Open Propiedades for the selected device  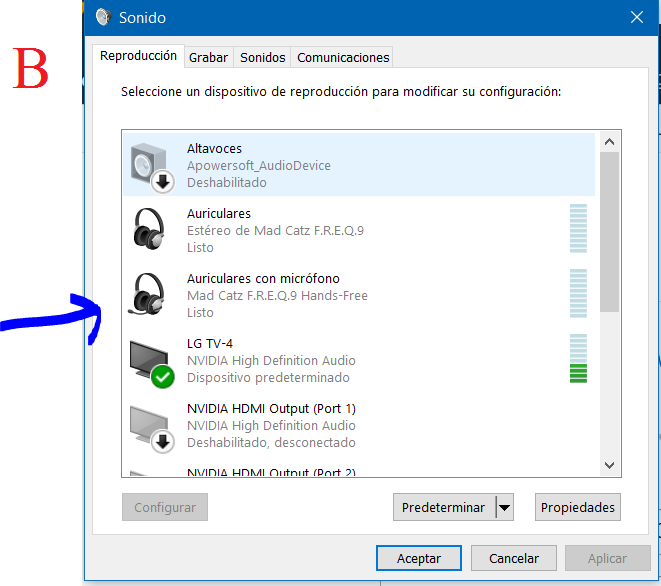pyautogui.click(x=578, y=507)
